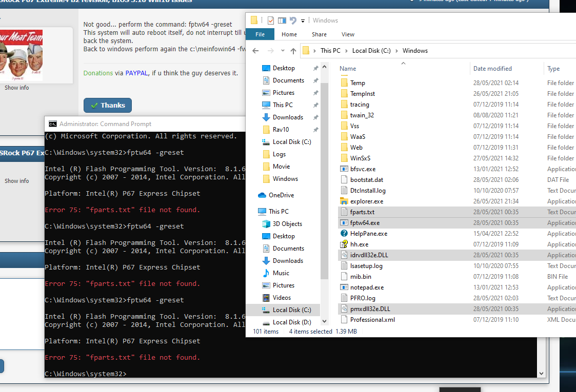This screenshot has width=576, height=392.
Task: Click the up arrow of the navigation pane scrollbar
Action: click(324, 67)
